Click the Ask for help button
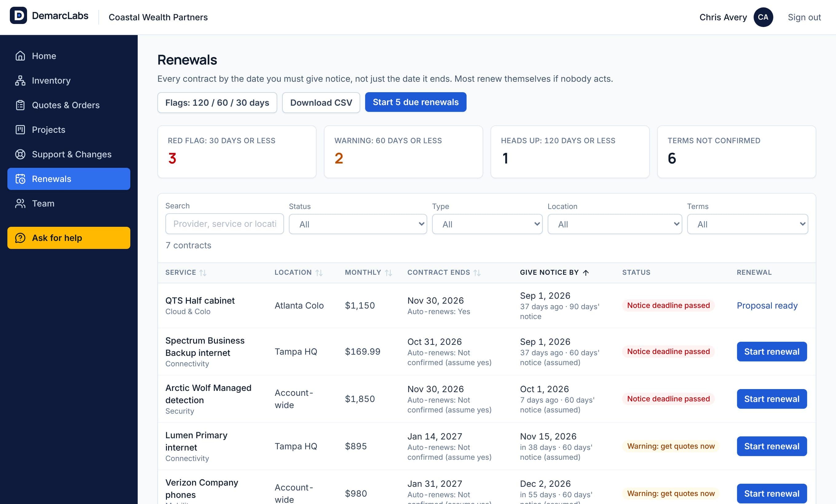Viewport: 836px width, 504px height. pos(69,238)
